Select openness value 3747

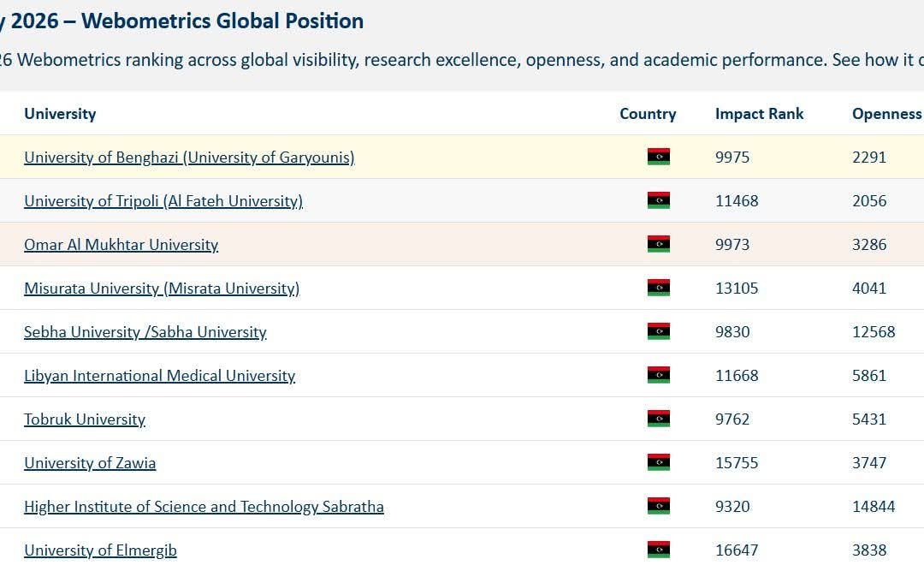(869, 463)
